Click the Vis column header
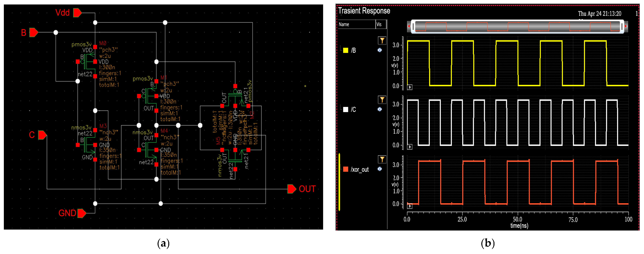 [x=379, y=24]
